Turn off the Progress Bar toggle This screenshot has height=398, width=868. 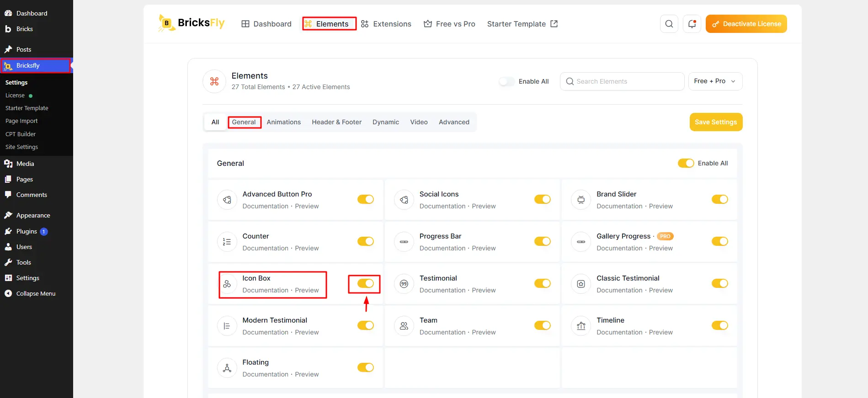coord(543,241)
